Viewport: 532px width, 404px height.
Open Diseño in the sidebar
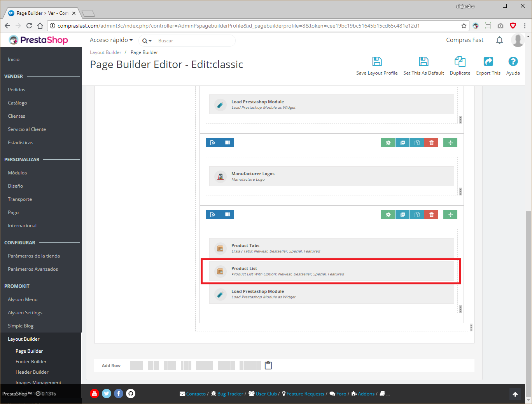tap(16, 186)
